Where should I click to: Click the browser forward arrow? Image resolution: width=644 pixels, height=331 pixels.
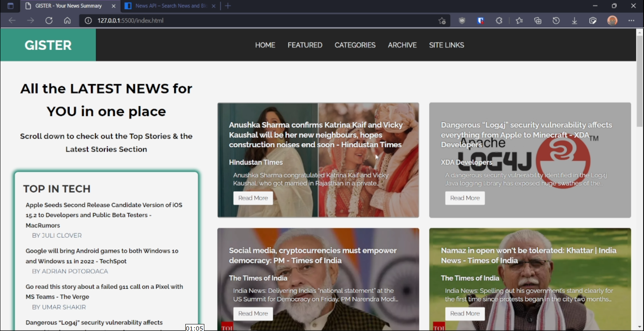(30, 21)
